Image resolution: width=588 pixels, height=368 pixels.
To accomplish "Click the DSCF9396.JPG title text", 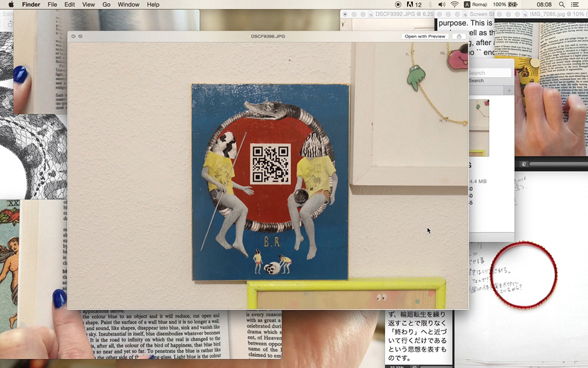I will click(x=268, y=37).
